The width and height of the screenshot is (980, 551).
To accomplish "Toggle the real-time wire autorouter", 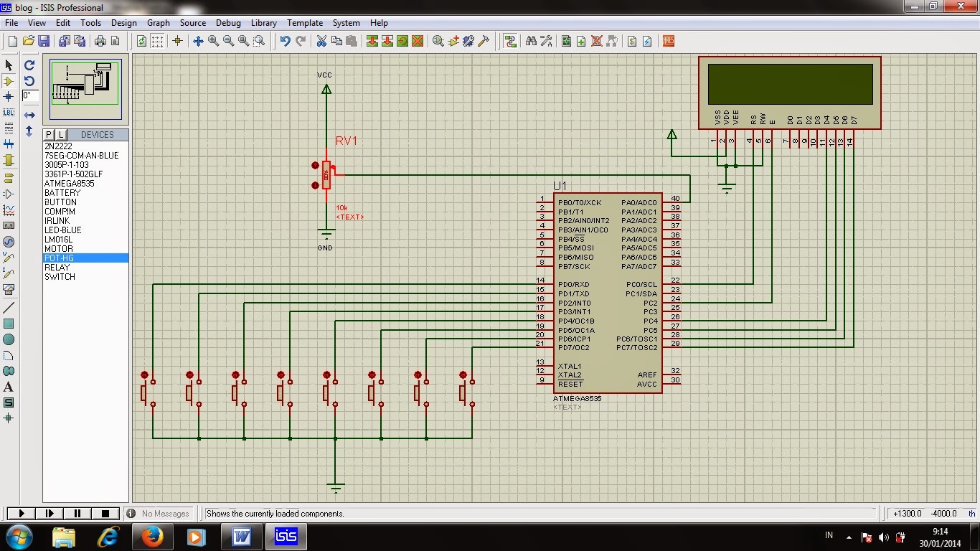I will [512, 41].
